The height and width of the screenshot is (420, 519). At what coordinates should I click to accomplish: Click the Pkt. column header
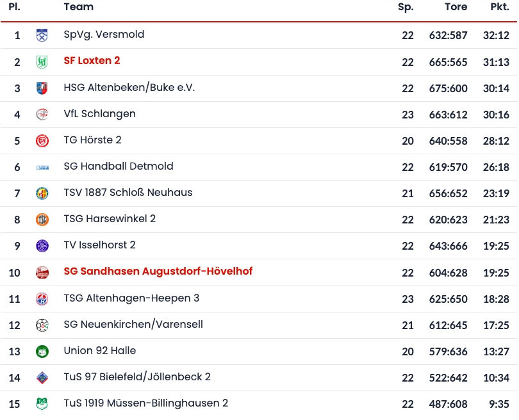(x=499, y=7)
